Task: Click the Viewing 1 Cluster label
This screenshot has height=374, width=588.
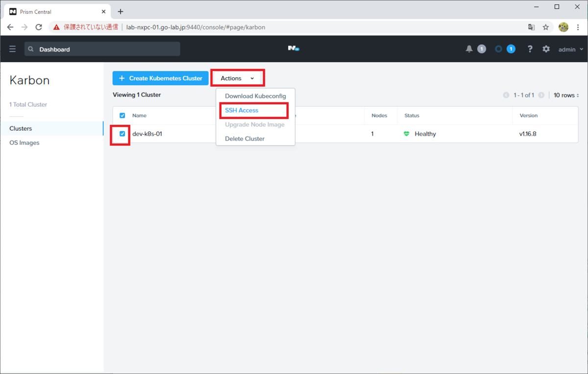Action: click(x=137, y=95)
